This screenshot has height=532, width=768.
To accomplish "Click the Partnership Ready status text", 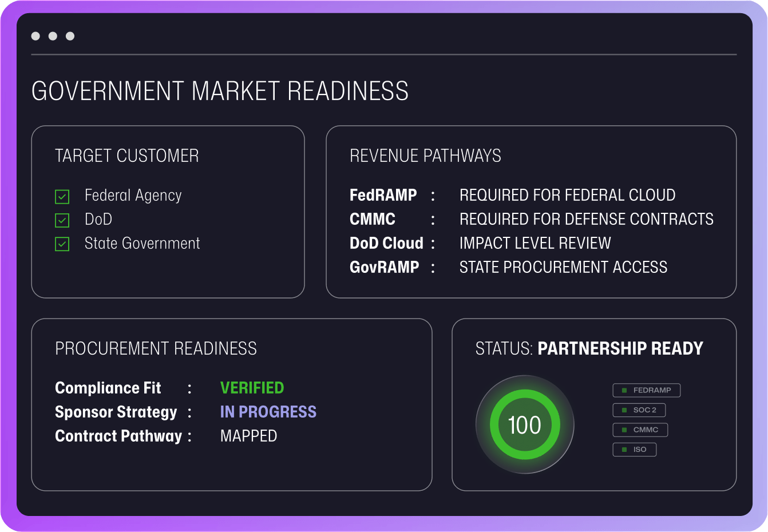I will point(620,348).
